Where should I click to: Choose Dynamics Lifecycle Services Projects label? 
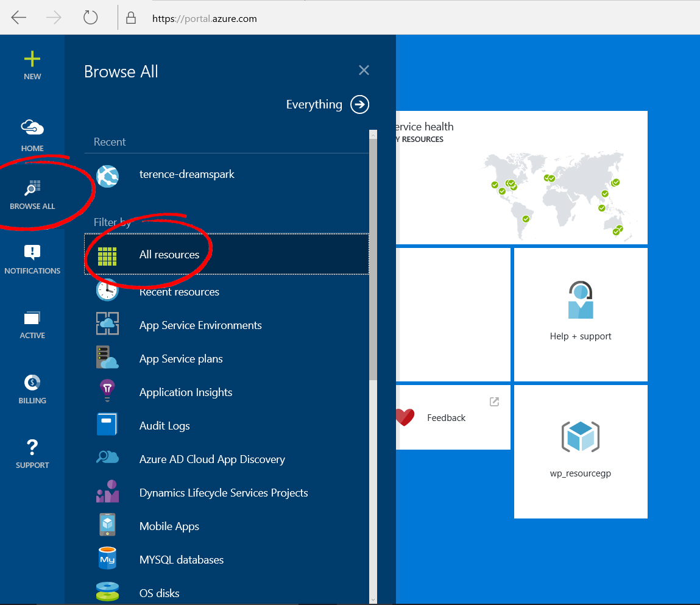pos(224,492)
